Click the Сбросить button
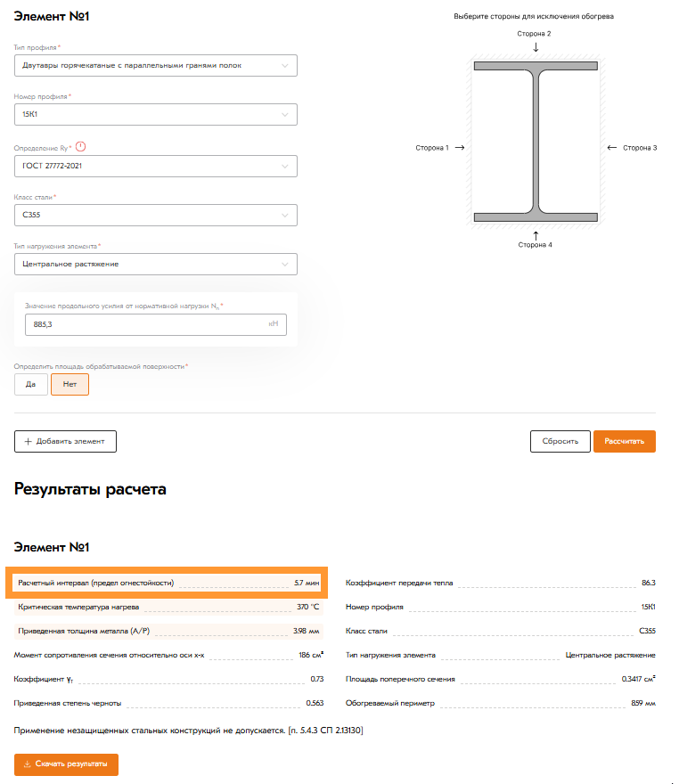 560,441
